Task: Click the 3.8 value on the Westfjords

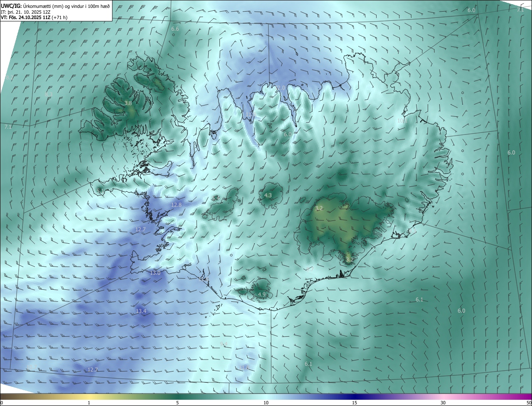Action: pos(128,103)
